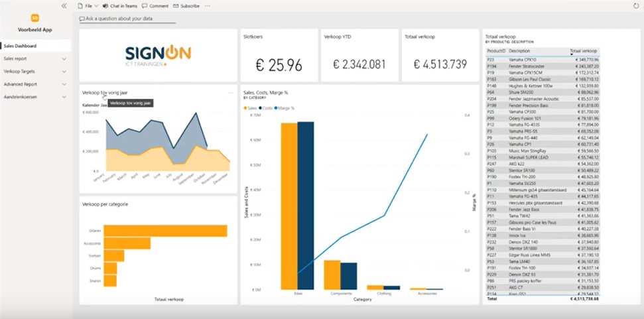Click the Marge % legend item

point(286,107)
